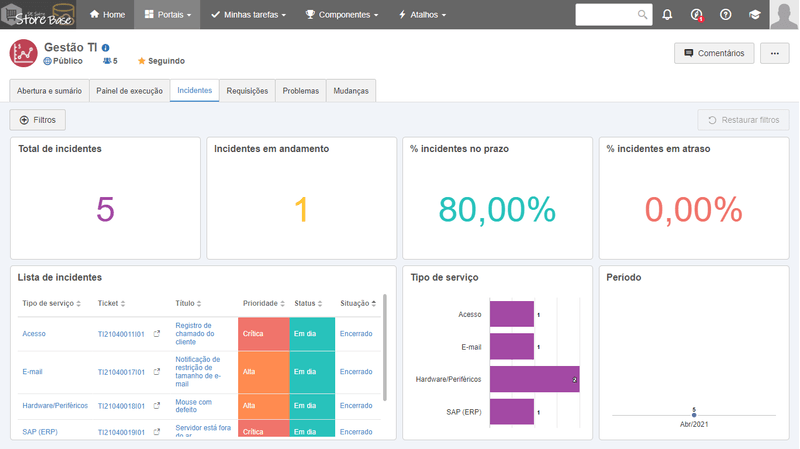
Task: Sort by Tipo de serviço column
Action: (52, 303)
